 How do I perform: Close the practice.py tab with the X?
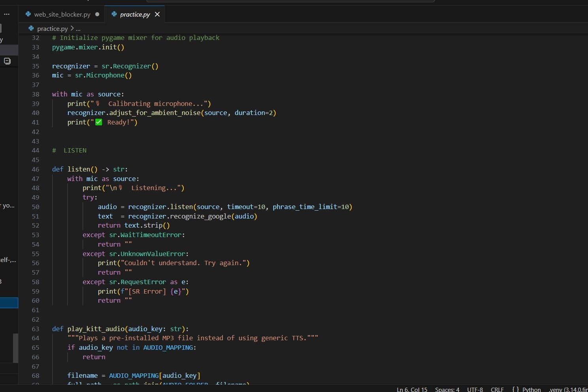tap(157, 14)
